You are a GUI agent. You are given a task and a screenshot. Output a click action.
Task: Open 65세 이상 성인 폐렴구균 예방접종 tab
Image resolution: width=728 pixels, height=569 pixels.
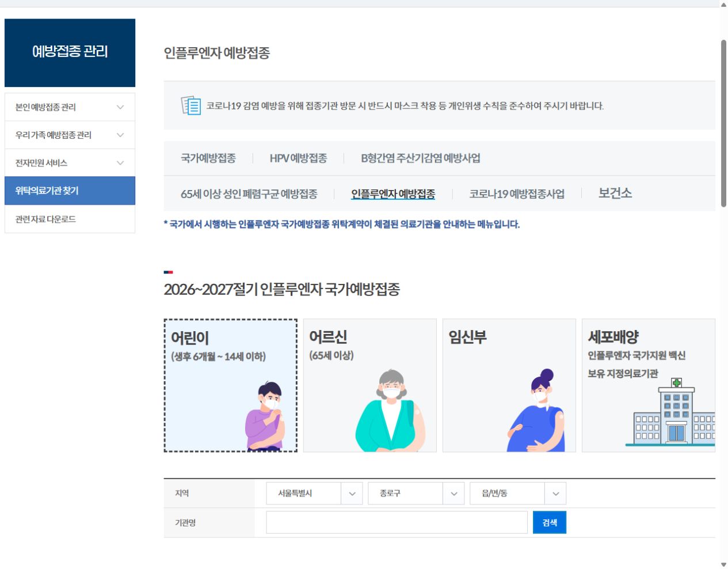coord(249,194)
